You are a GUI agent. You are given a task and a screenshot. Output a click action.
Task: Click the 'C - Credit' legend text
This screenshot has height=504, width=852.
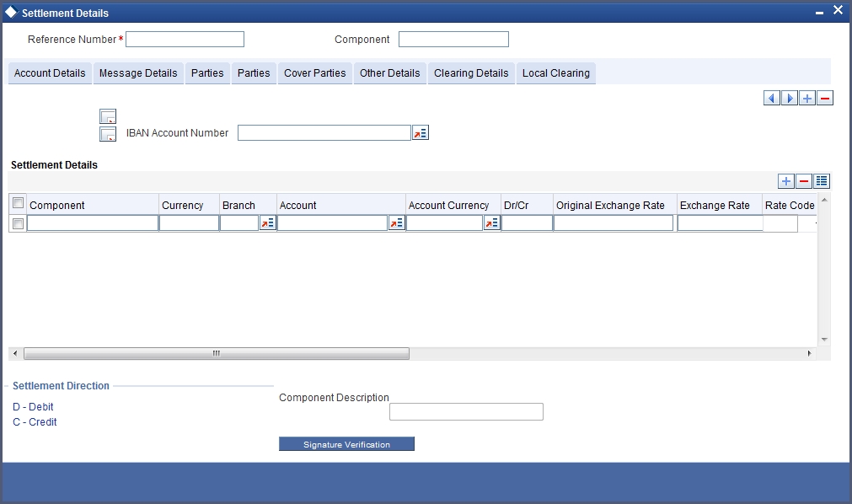[35, 422]
